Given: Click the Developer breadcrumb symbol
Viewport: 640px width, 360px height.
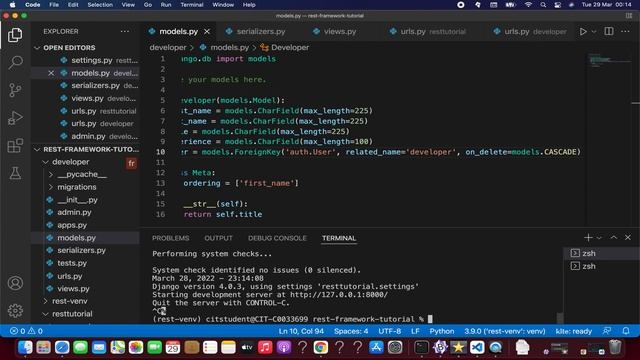Looking at the screenshot, I should tap(290, 48).
